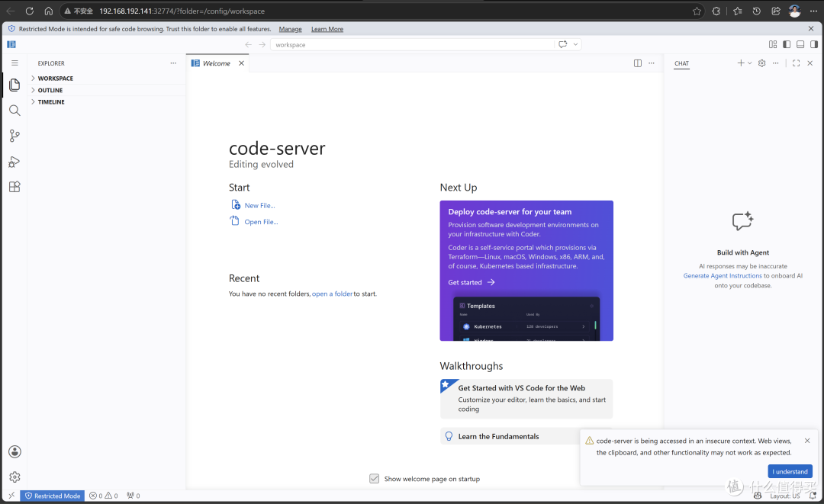The height and width of the screenshot is (504, 824).
Task: Toggle primary side bar visibility
Action: tap(787, 45)
